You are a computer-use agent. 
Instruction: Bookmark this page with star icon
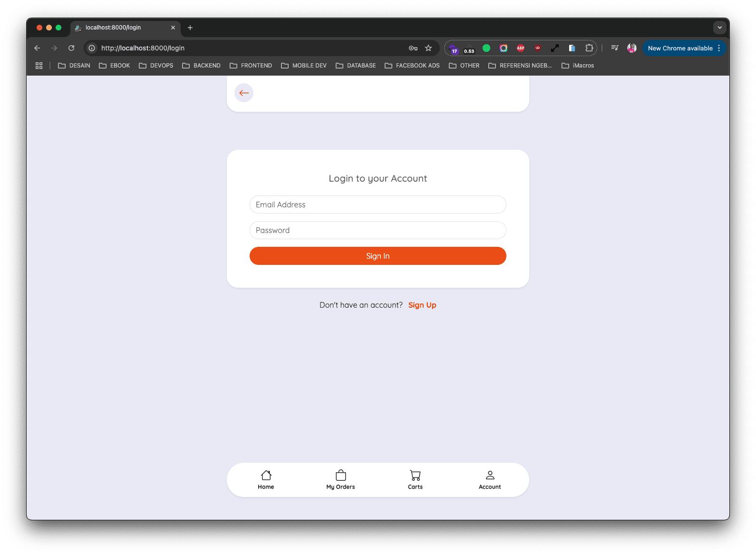428,48
